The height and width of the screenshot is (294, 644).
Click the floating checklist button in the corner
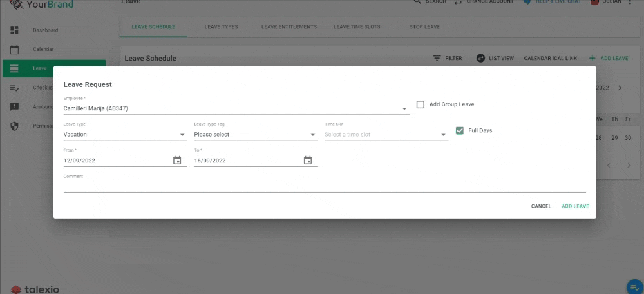coord(636,287)
